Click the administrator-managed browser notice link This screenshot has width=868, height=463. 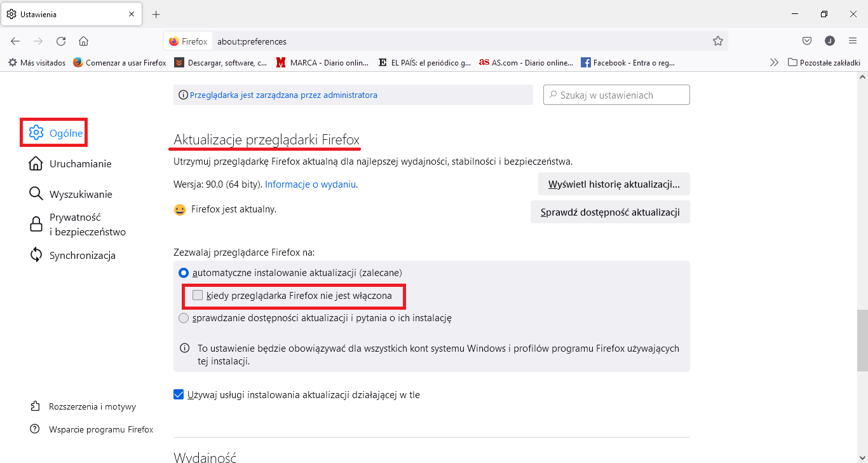(283, 95)
